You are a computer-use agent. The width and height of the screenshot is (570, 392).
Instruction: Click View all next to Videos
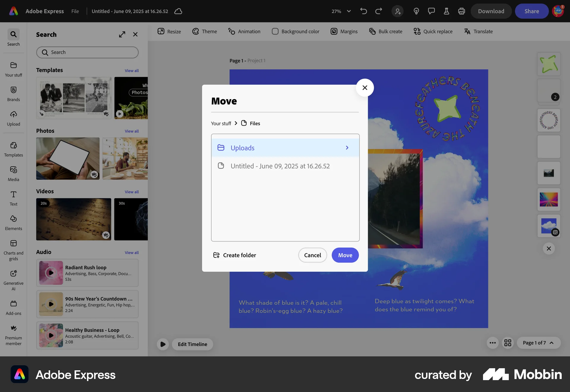(x=132, y=192)
